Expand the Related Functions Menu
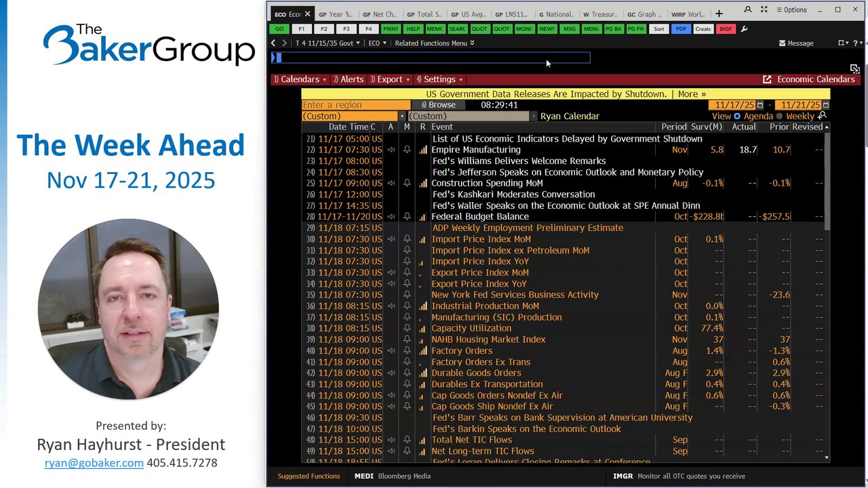The height and width of the screenshot is (488, 868). click(435, 43)
